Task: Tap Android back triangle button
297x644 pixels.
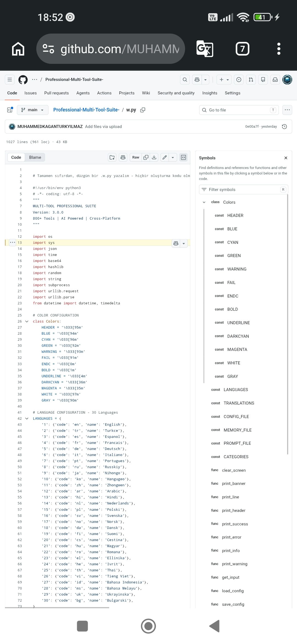Action: pyautogui.click(x=215, y=626)
